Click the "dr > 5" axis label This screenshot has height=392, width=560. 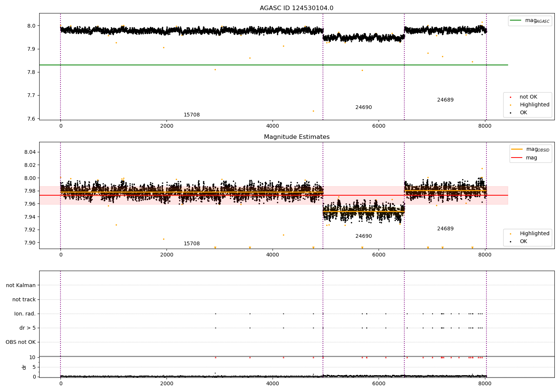click(28, 328)
